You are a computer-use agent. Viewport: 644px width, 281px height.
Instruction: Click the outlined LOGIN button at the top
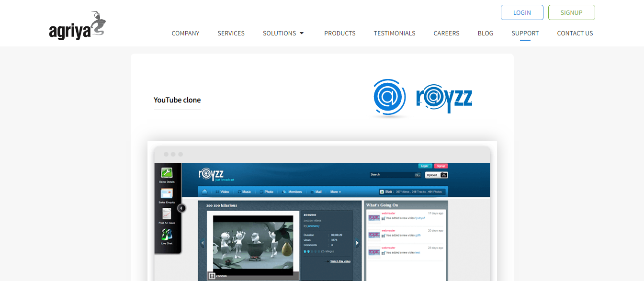522,12
